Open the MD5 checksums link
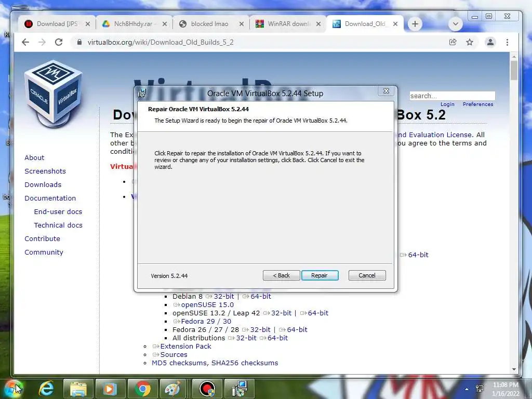 [180, 363]
